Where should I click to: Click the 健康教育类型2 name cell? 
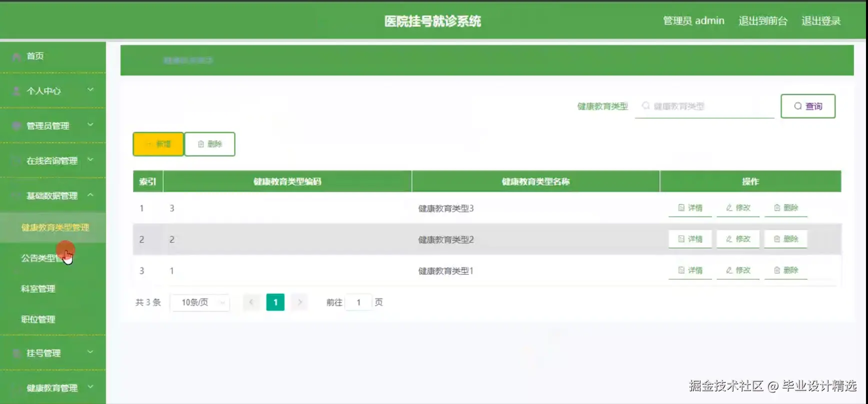pos(446,239)
